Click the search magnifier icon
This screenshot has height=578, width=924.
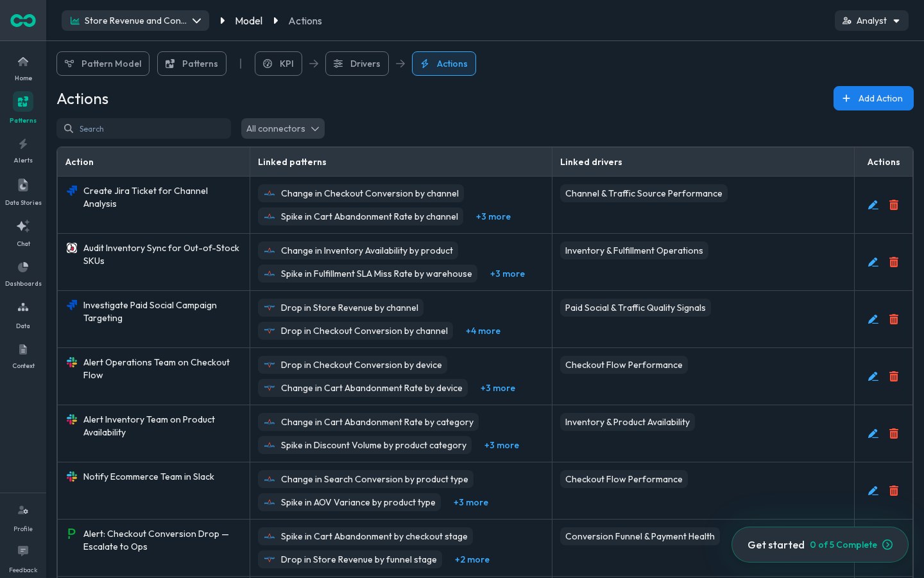(69, 128)
